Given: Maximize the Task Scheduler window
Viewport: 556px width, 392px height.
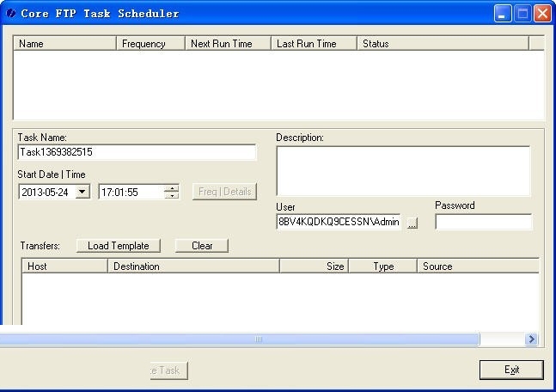Looking at the screenshot, I should click(x=523, y=13).
